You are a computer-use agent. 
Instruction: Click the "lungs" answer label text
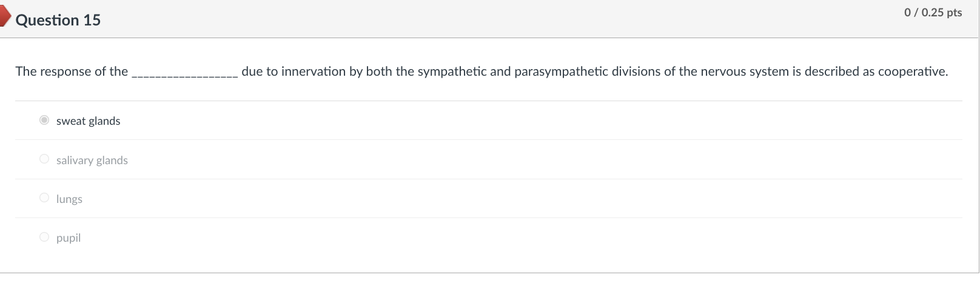69,199
